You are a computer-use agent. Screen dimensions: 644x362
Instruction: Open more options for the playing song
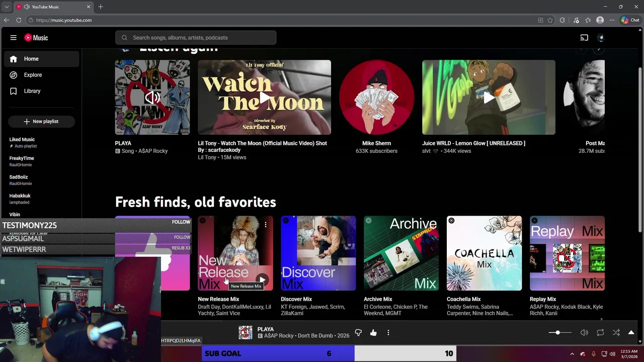pyautogui.click(x=388, y=333)
